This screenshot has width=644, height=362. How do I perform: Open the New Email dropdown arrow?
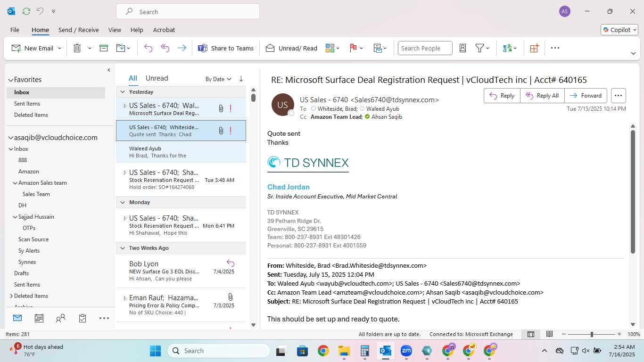pyautogui.click(x=60, y=48)
